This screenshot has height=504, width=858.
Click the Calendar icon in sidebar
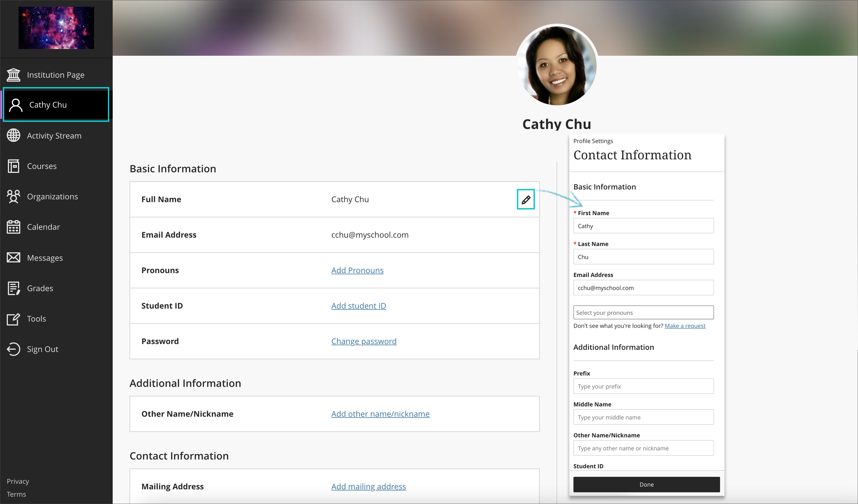coord(14,227)
